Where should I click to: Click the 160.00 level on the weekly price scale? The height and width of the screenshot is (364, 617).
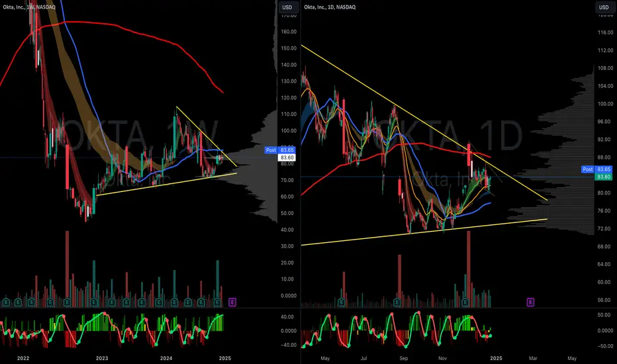coord(289,32)
